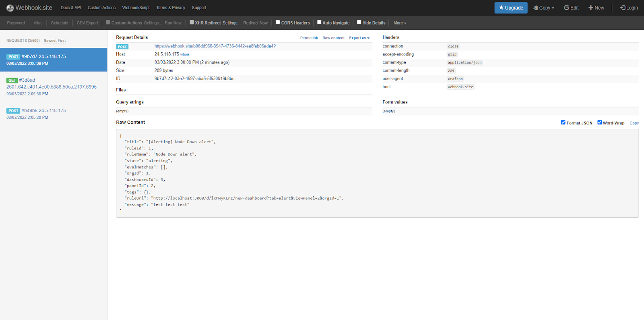Click the Permalink link
Viewport: 644px width, 320px height.
click(309, 38)
